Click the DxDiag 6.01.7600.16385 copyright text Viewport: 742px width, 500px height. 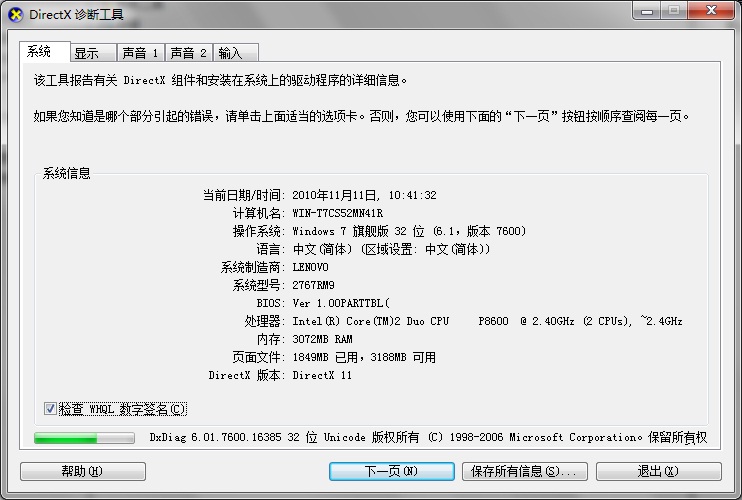tap(428, 437)
